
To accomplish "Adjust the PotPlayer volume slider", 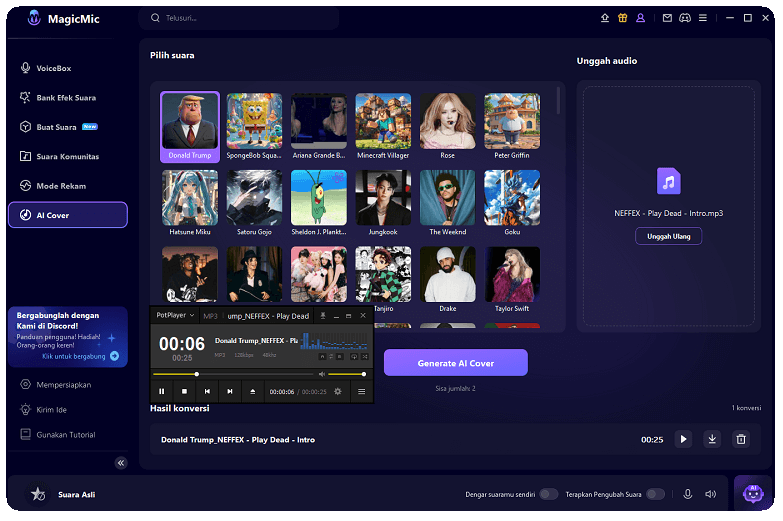I will 347,374.
